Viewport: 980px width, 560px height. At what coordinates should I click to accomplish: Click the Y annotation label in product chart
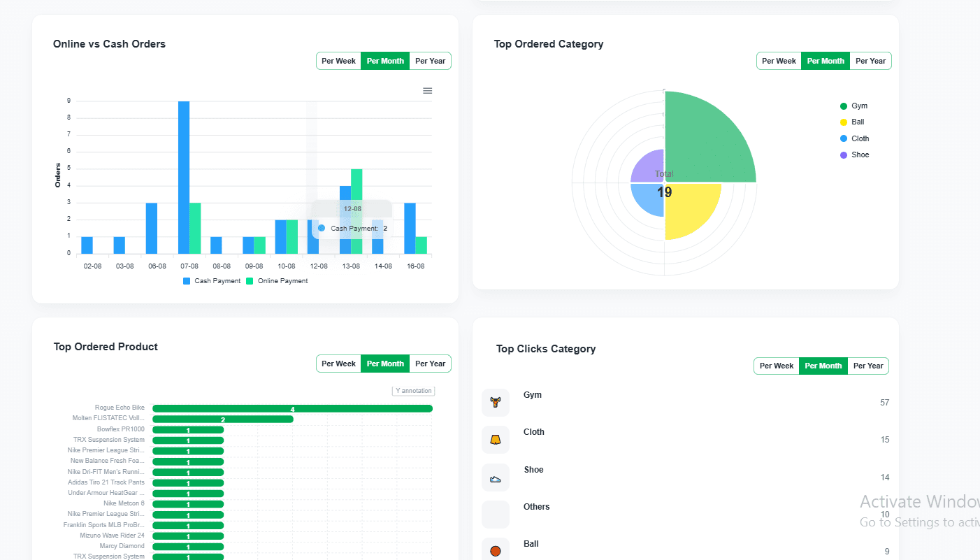click(414, 391)
